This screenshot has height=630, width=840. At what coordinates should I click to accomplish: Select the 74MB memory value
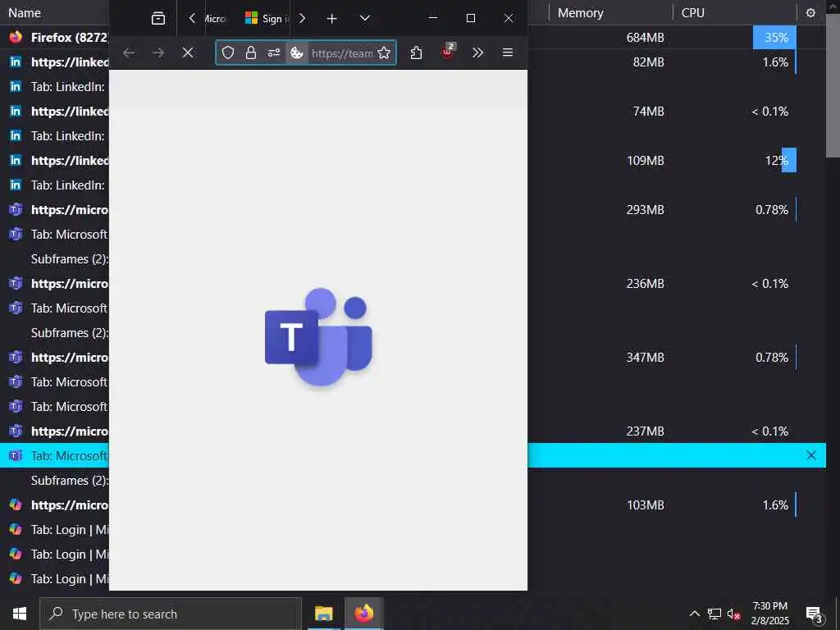click(x=648, y=112)
